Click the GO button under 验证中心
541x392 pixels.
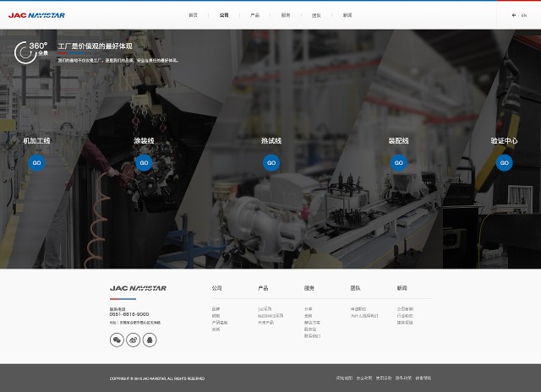point(505,163)
